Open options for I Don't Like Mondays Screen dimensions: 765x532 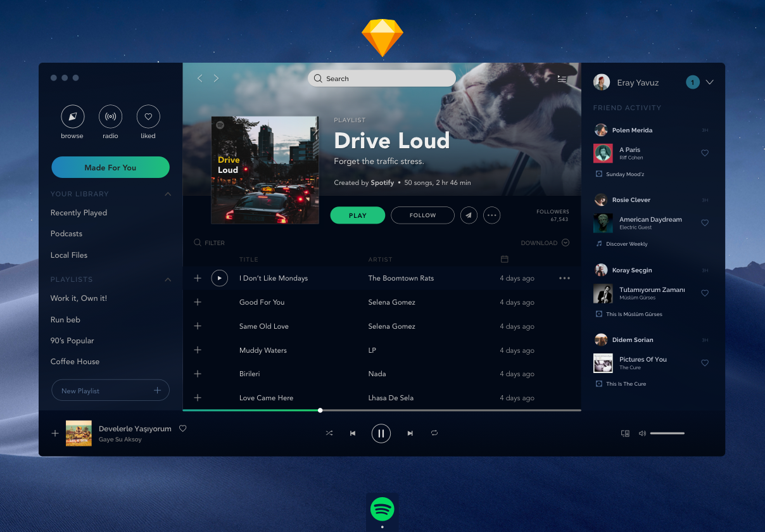click(564, 278)
